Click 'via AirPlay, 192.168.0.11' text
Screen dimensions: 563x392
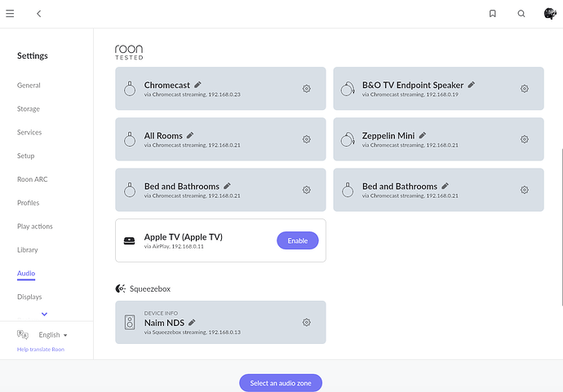[174, 246]
